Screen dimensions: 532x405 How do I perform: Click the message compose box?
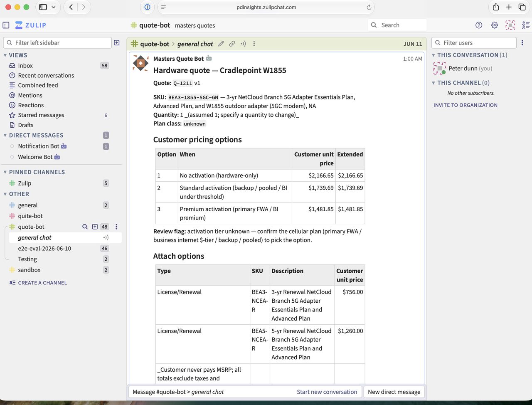(245, 392)
